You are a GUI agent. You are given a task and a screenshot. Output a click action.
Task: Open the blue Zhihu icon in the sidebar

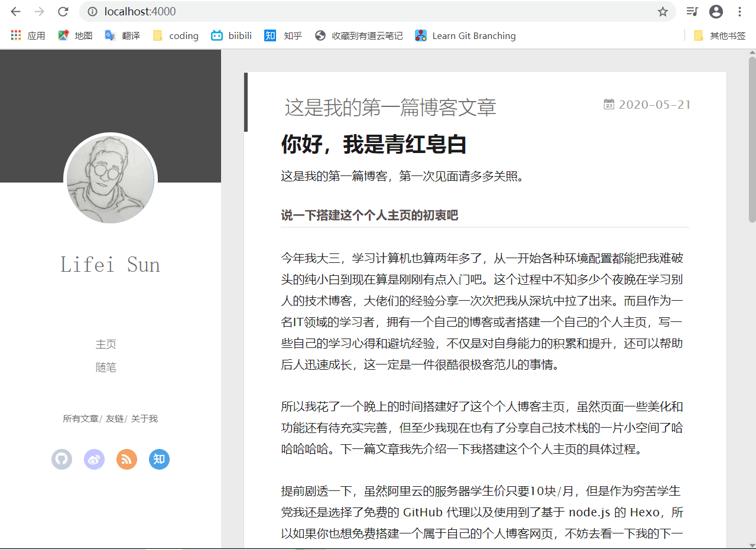158,459
